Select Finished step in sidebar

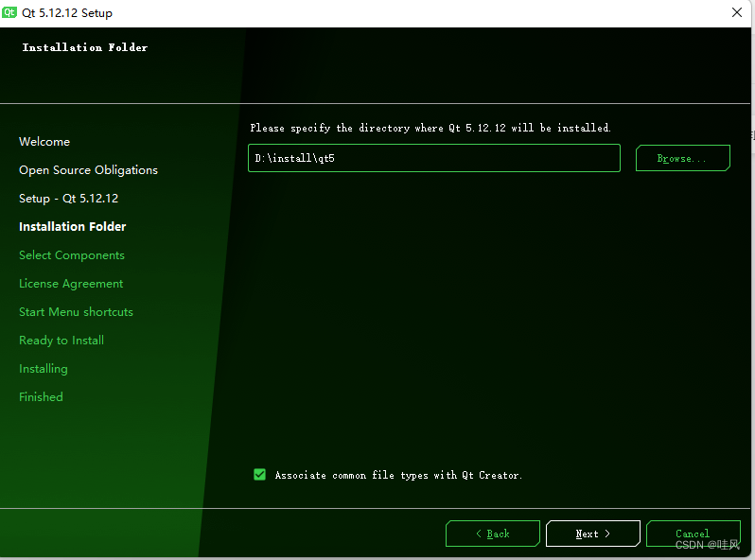41,396
